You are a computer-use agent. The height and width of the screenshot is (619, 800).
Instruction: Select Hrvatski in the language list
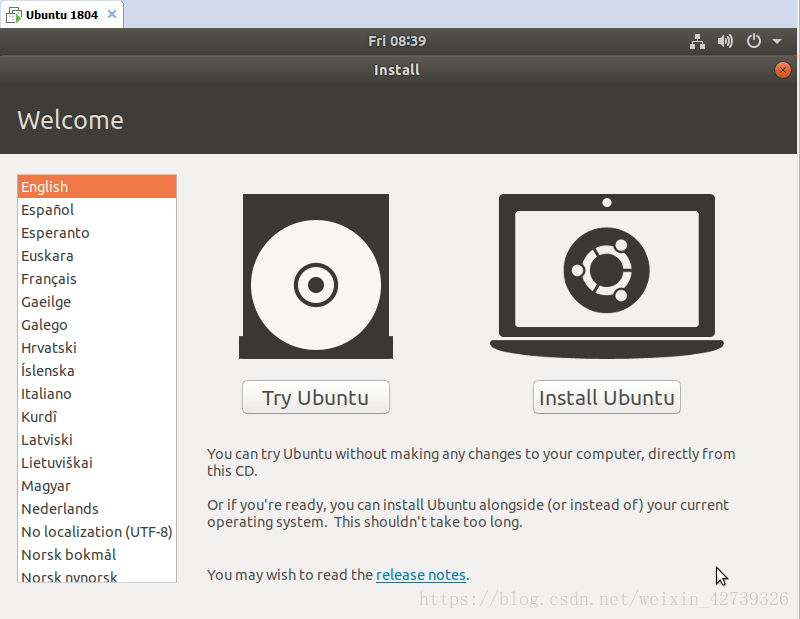point(97,348)
